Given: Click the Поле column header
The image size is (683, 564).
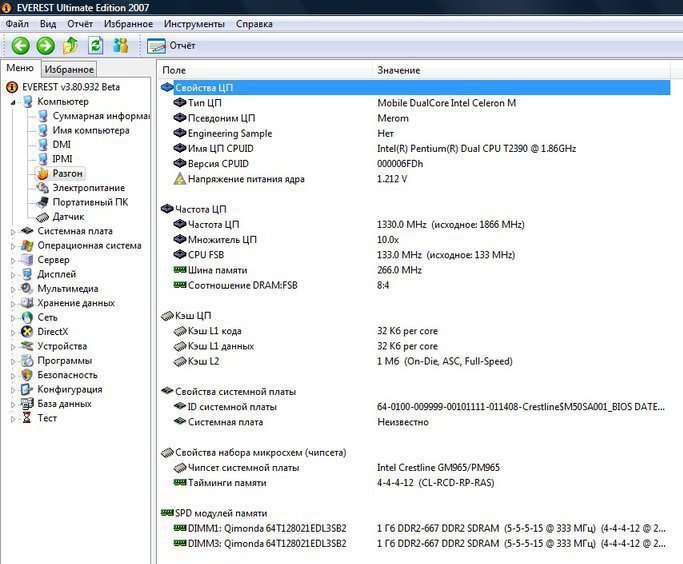Looking at the screenshot, I should (264, 70).
